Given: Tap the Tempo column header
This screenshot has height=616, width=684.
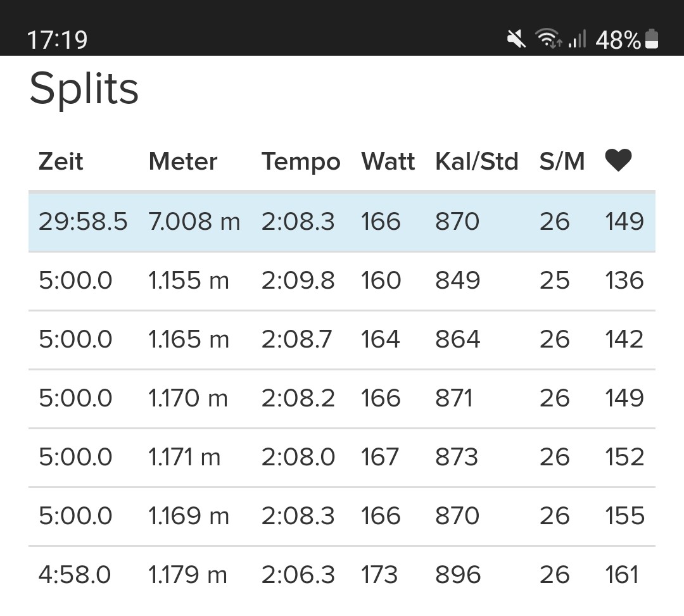Looking at the screenshot, I should [x=301, y=161].
